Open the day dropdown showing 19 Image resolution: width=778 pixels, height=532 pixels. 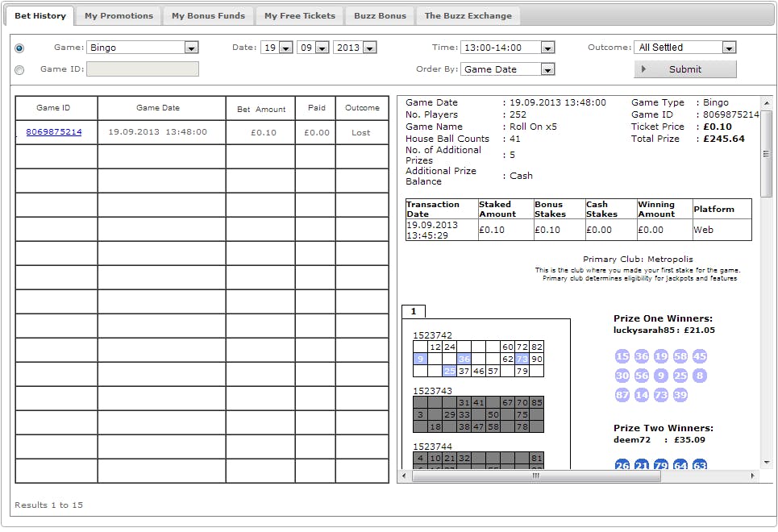[x=277, y=48]
